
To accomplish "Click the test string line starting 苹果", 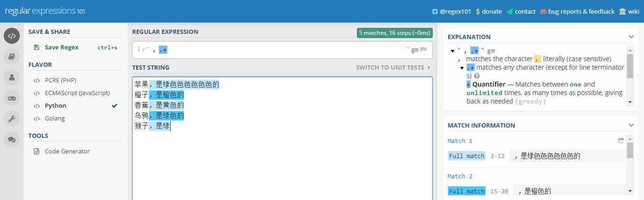I will tap(177, 85).
